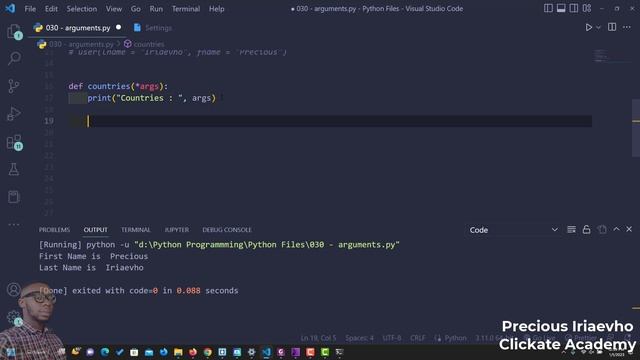Open output log file icon
This screenshot has width=640, height=360.
pyautogui.click(x=602, y=229)
